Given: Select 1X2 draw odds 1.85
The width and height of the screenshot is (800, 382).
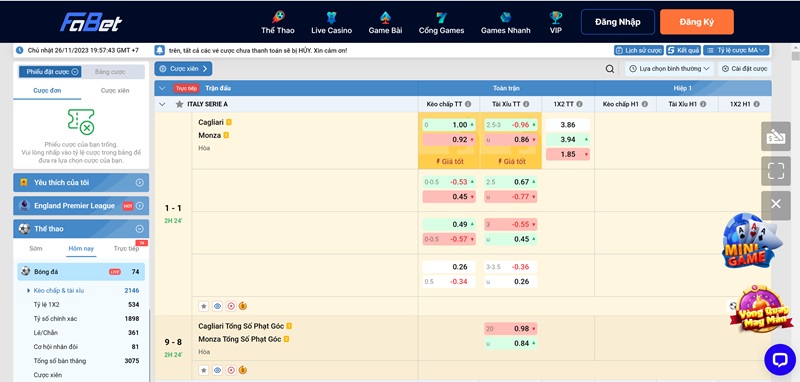Looking at the screenshot, I should click(568, 154).
